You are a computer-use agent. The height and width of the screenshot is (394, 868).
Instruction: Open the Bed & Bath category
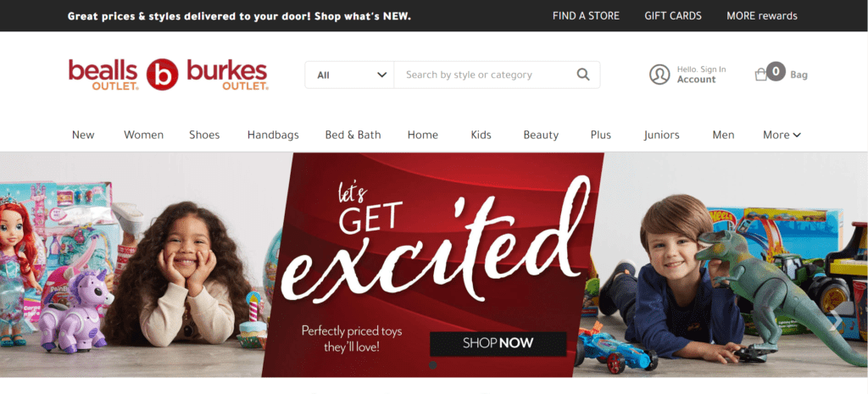[x=353, y=135]
